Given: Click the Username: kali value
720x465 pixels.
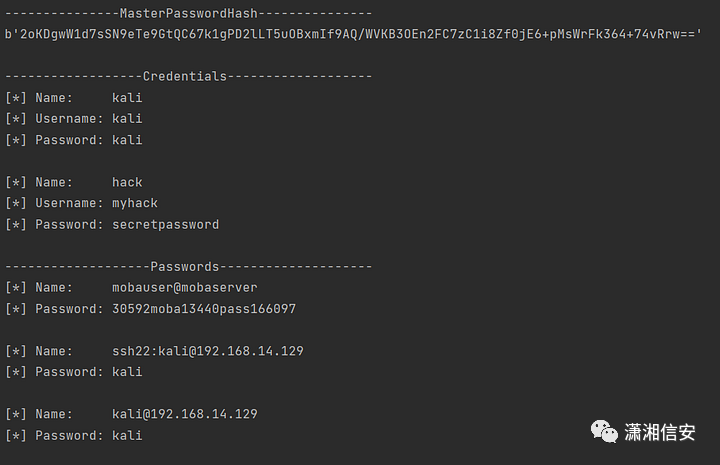Looking at the screenshot, I should [127, 118].
